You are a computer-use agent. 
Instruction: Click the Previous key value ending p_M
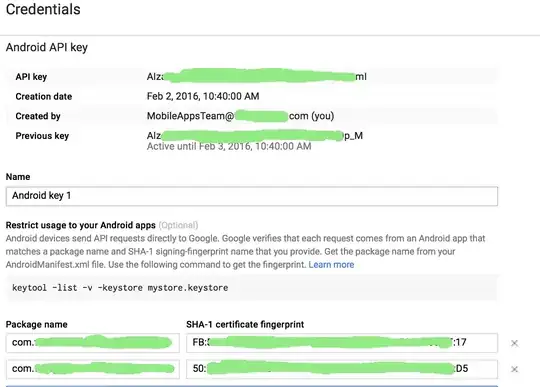[x=255, y=136]
